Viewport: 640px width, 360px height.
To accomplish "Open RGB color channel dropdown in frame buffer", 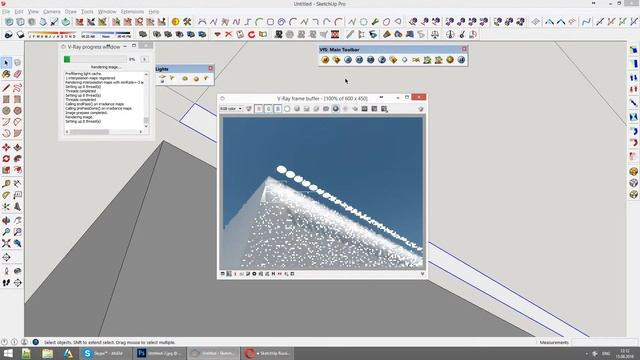I will pos(231,109).
